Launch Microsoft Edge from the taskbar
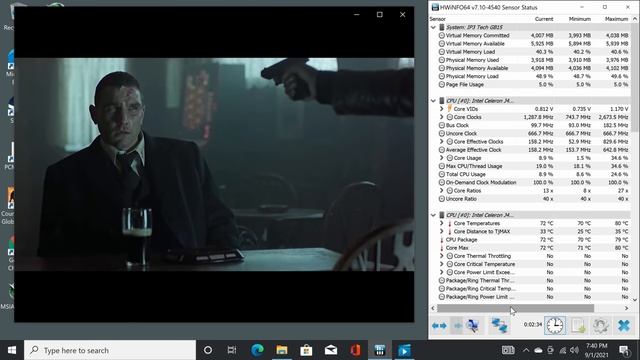Image resolution: width=640 pixels, height=360 pixels. coord(257,350)
